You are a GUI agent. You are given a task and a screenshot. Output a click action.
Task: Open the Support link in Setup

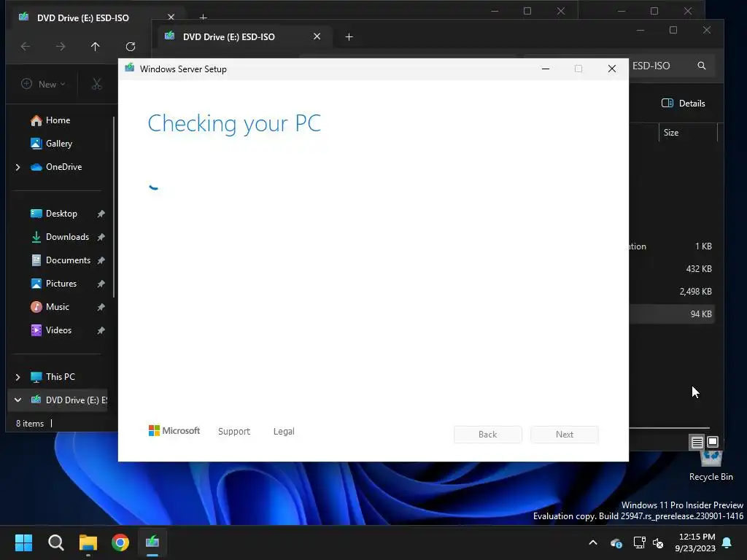(x=234, y=431)
